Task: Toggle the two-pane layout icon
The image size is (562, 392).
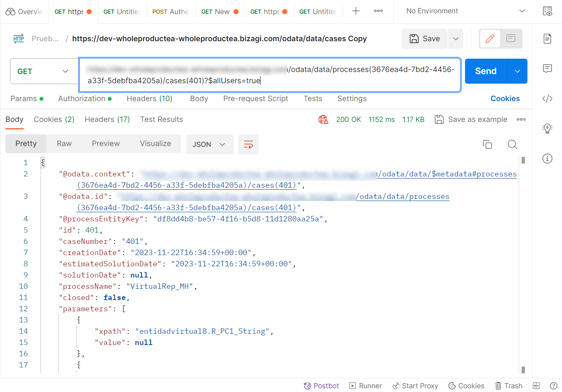Action: point(536,386)
